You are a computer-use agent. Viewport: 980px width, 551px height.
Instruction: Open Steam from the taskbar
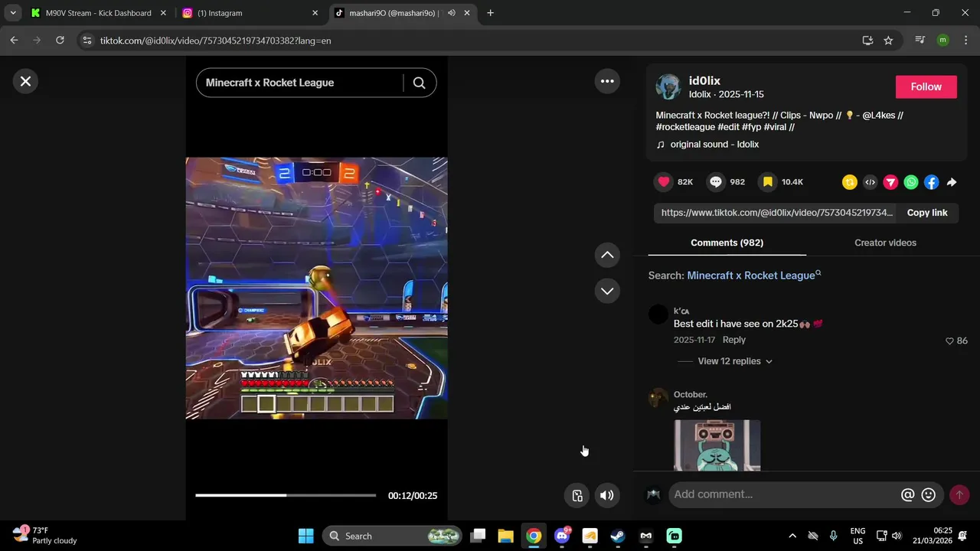[618, 536]
